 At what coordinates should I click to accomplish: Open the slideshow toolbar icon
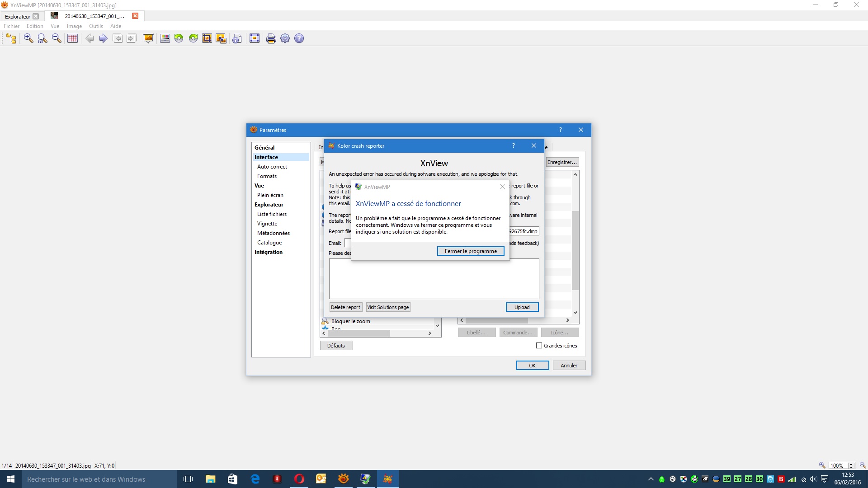(148, 38)
